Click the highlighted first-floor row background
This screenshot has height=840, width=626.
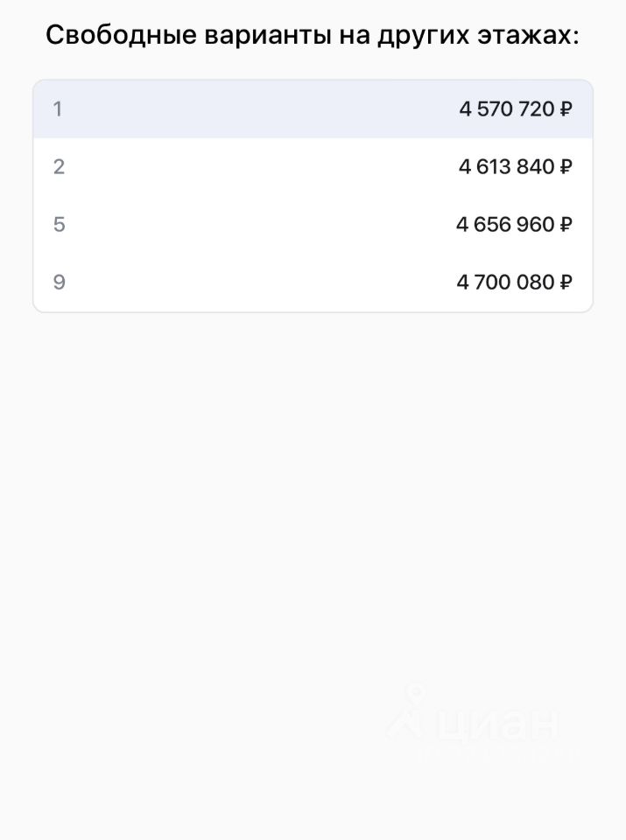click(x=263, y=109)
